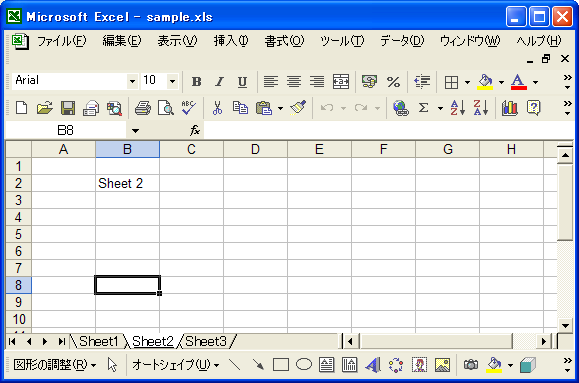579x383 pixels.
Task: Open the 書式(O) menu
Action: pos(284,41)
